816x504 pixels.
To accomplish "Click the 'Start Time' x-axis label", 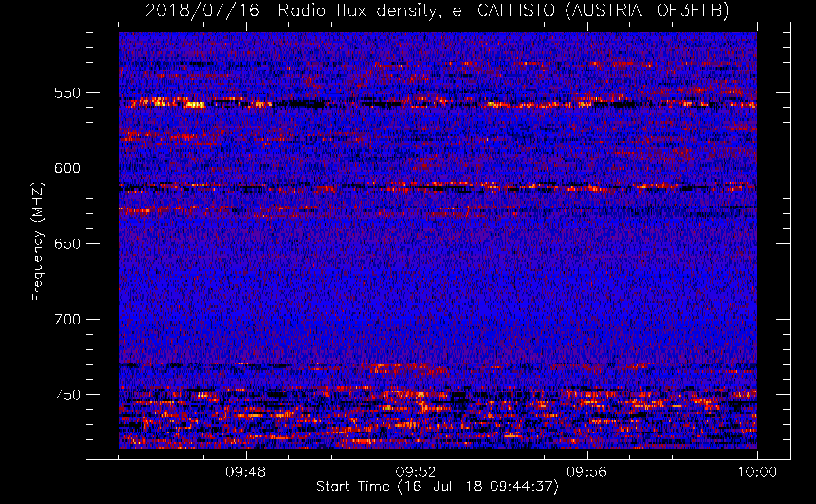I will [437, 487].
